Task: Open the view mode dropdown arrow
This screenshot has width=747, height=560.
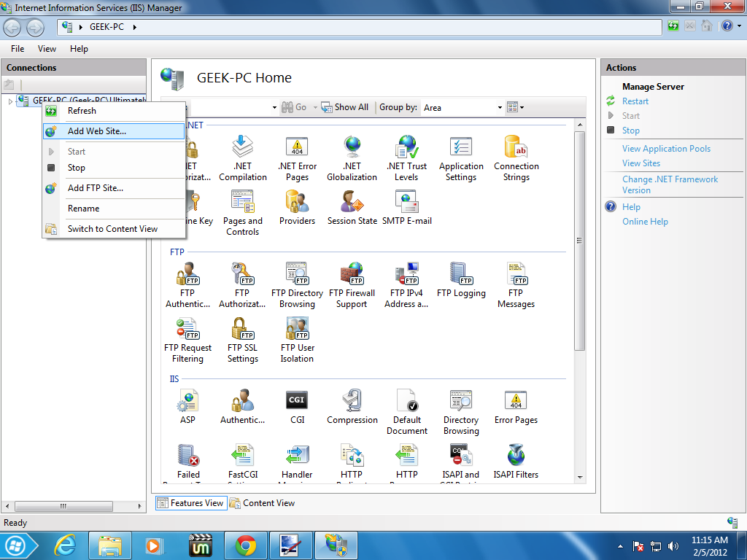Action: (x=522, y=108)
